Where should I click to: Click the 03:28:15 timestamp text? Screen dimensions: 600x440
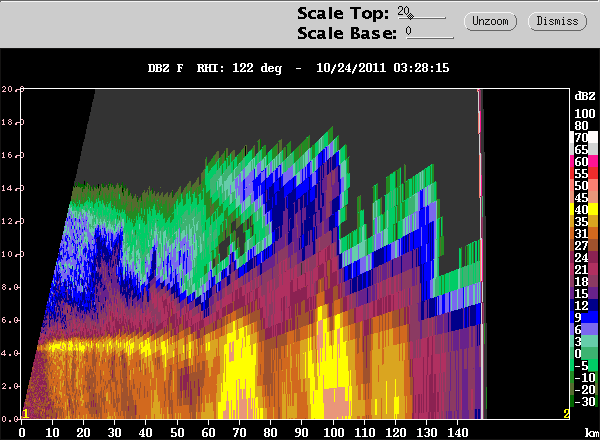[x=421, y=68]
